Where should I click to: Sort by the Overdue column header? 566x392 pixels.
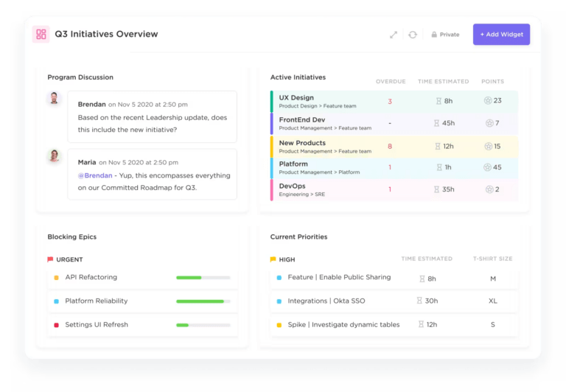tap(390, 81)
